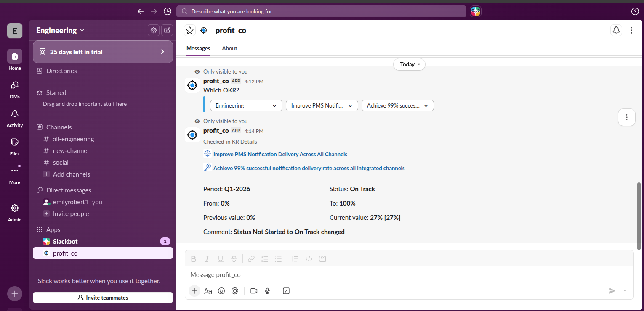Open the Today date dropdown
Screen dimensions: 644x311
(409, 64)
